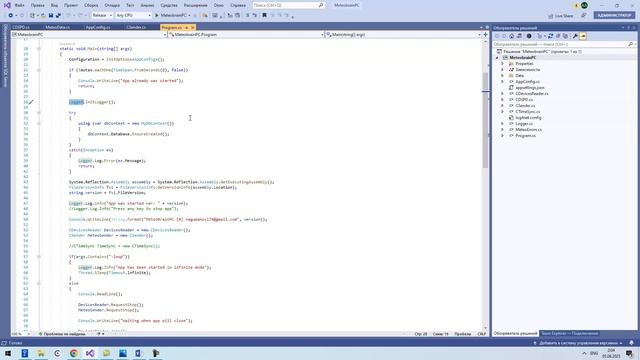Open the Any CPU platform dropdown
The image size is (640, 360).
click(x=133, y=16)
